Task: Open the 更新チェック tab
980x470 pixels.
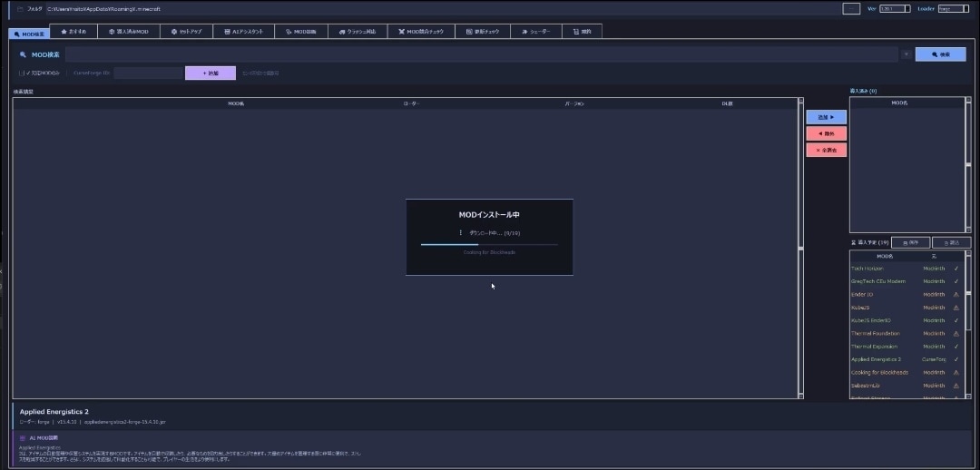Action: pyautogui.click(x=483, y=31)
